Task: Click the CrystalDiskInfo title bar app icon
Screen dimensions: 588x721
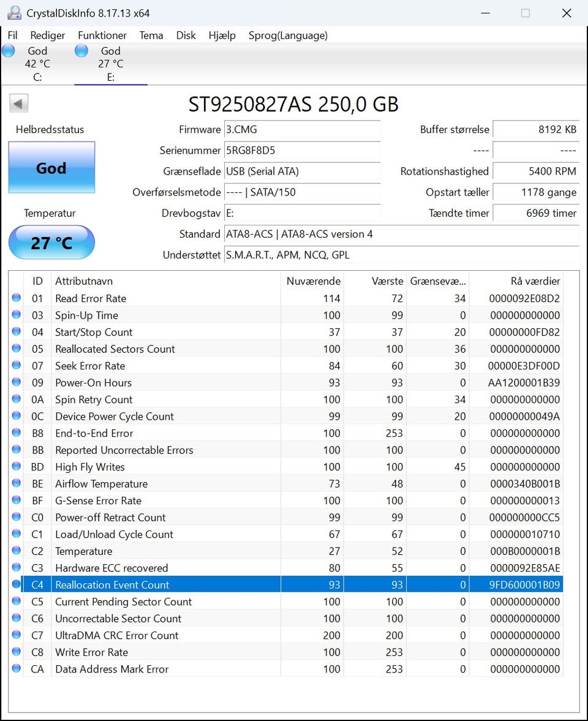Action: click(13, 13)
